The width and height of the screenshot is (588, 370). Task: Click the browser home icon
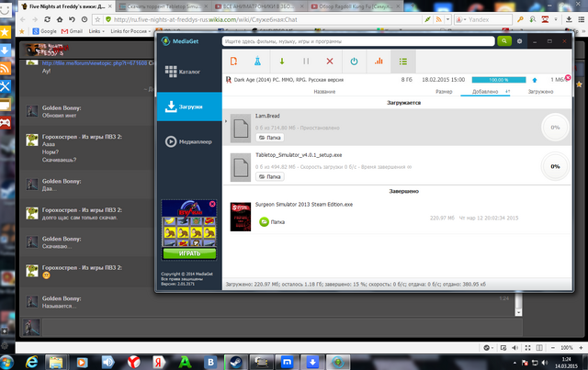click(x=60, y=19)
